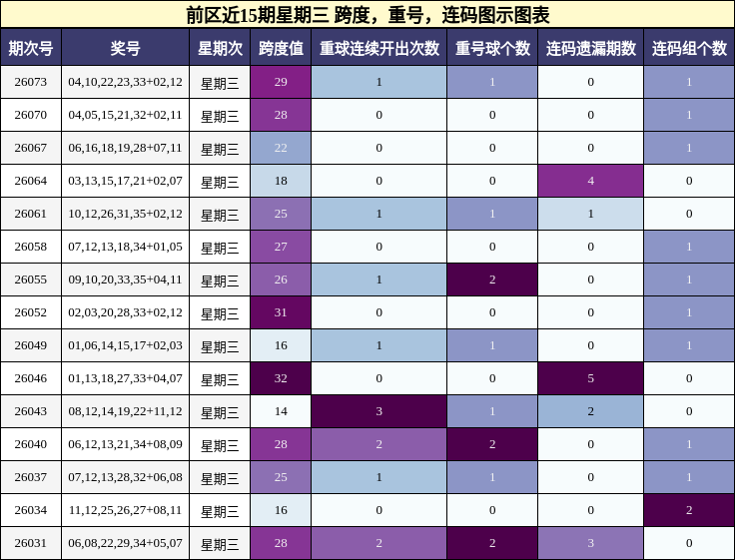Click span value 32 in row 26046
This screenshot has width=735, height=560.
point(281,378)
